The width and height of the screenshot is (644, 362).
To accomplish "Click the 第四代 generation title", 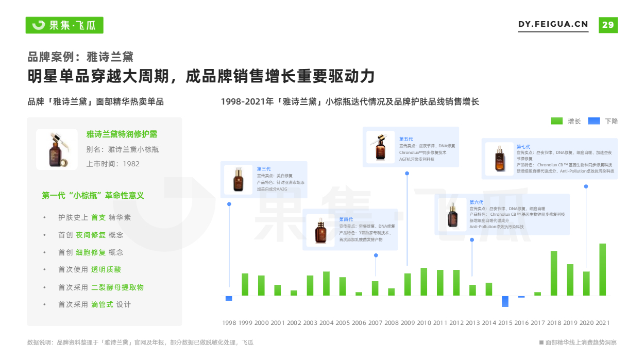I will [x=346, y=219].
